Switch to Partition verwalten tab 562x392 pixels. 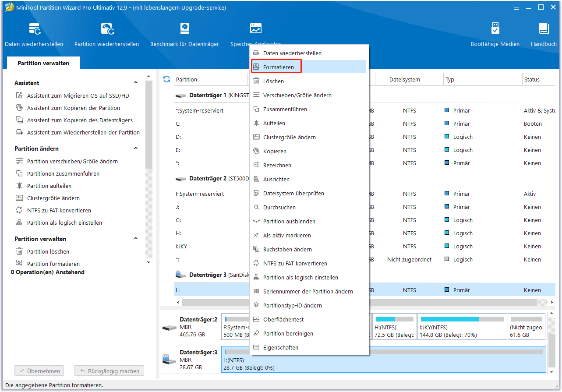click(43, 63)
